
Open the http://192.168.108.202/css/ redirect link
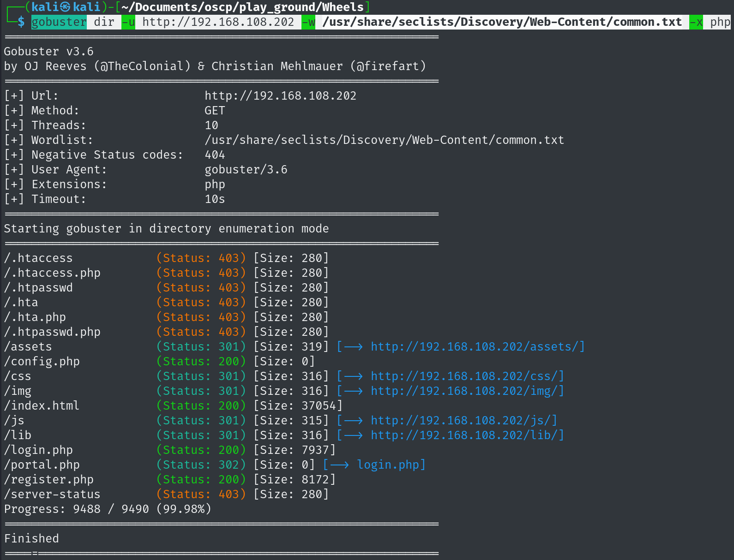464,376
